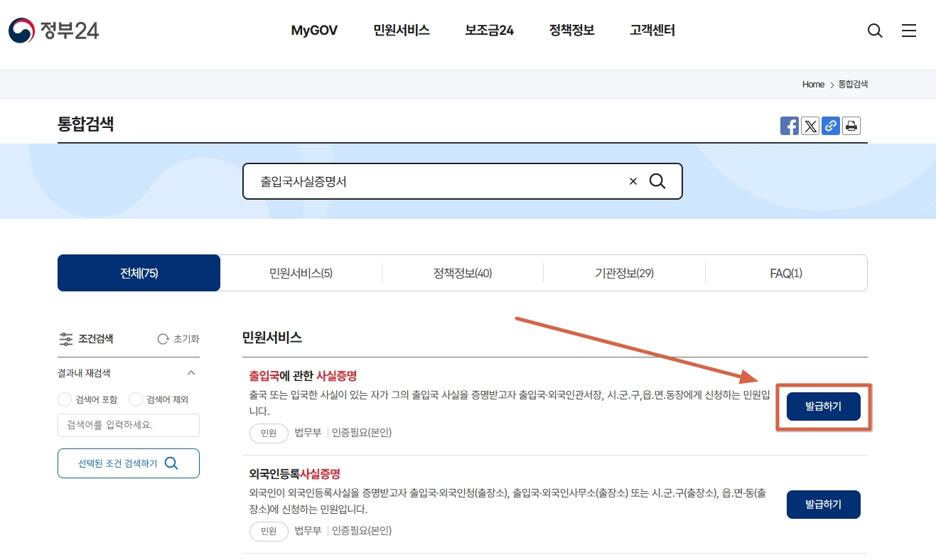The width and height of the screenshot is (936, 560).
Task: Click the 민원서비스 section heading
Action: coord(272,338)
